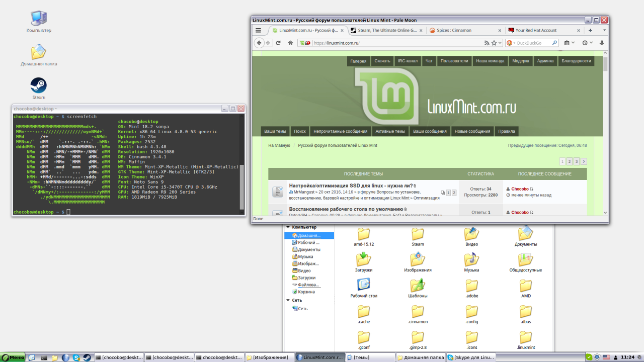This screenshot has width=644, height=362.
Task: Switch to Your Red Hat Account tab
Action: [544, 30]
